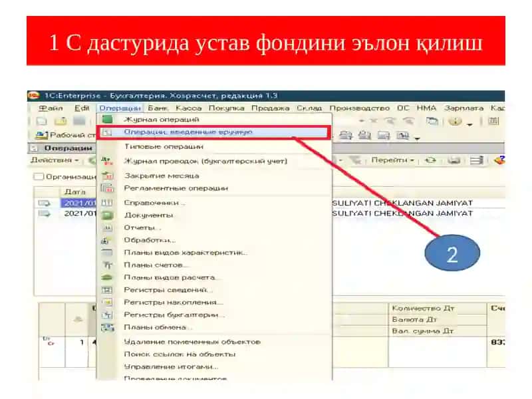Click the Планы счетов icon
Screen dimensions: 532x399
click(107, 265)
